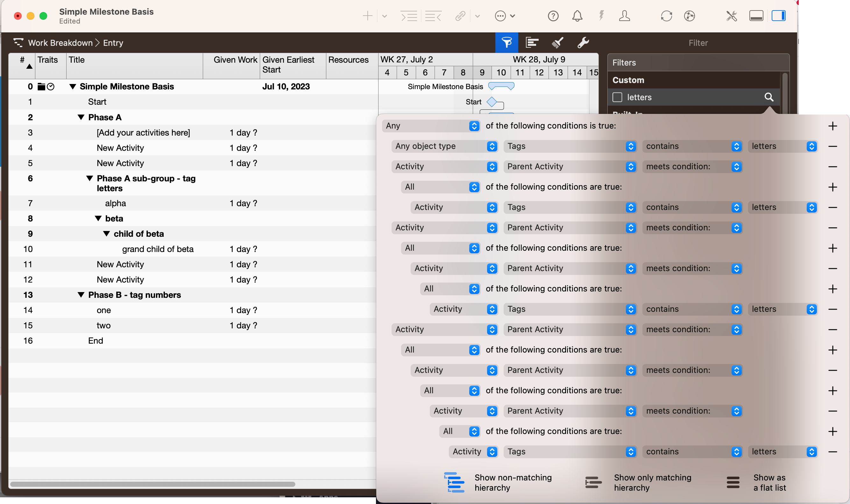Click the Outdent activity toolbar icon
Viewport: 850px width, 504px height.
click(x=433, y=16)
